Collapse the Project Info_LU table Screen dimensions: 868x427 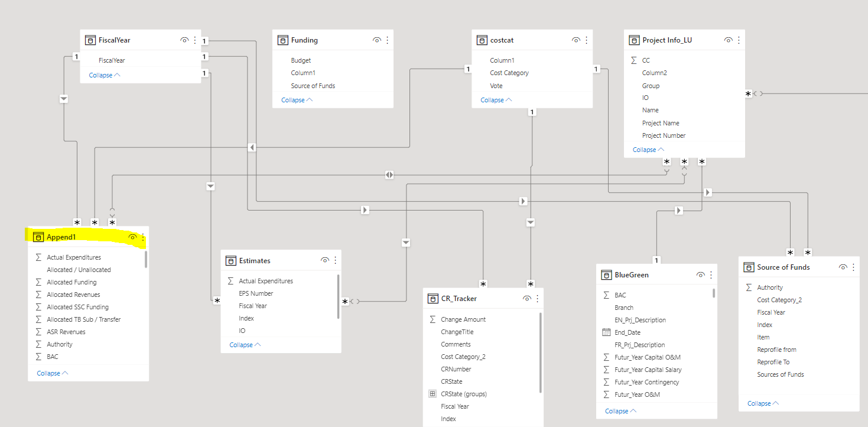pyautogui.click(x=649, y=150)
